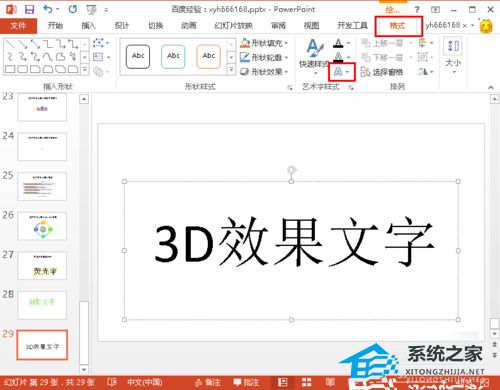
Task: Click the Edit Shape icon
Action: 98,43
